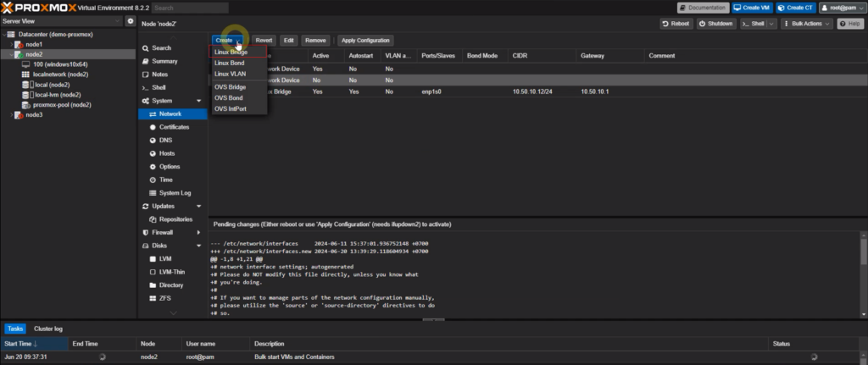Open local (node2) storage icon

pyautogui.click(x=25, y=85)
